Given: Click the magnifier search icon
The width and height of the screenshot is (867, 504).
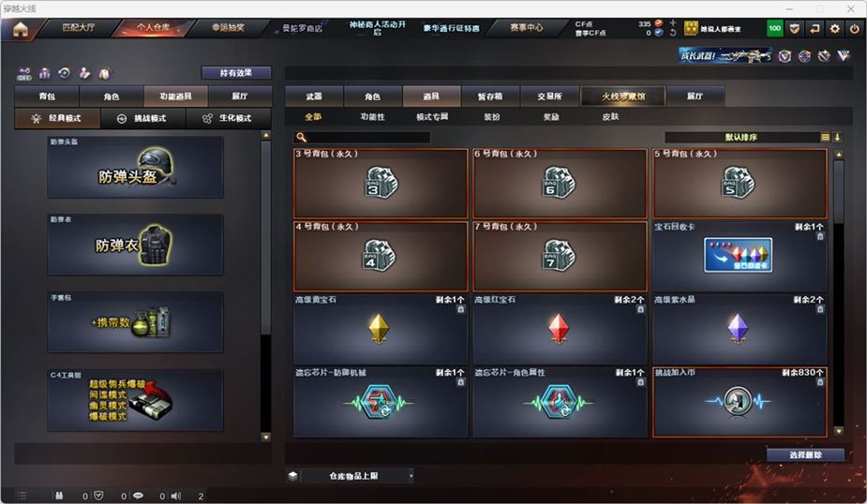Looking at the screenshot, I should tap(301, 137).
